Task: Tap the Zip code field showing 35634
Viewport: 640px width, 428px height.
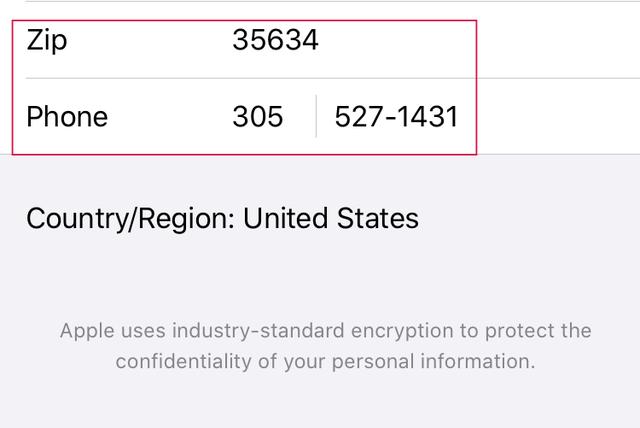Action: point(275,40)
